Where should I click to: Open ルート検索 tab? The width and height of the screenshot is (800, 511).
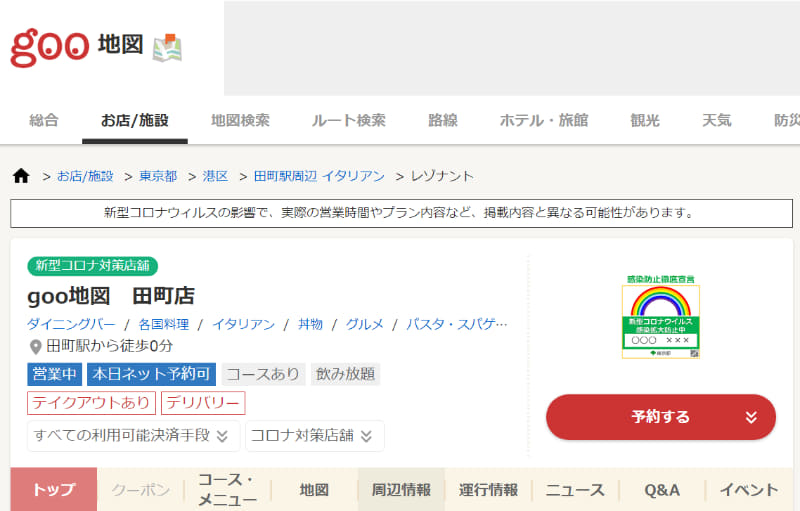point(348,120)
